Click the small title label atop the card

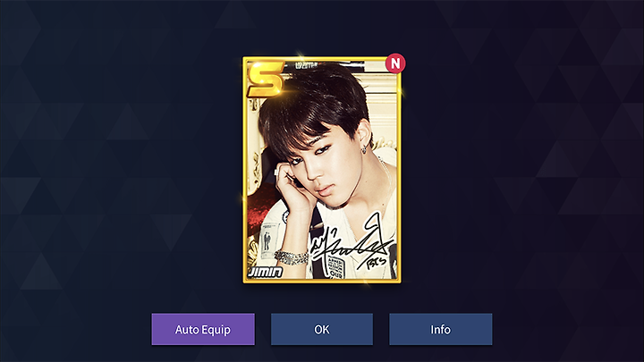307,65
